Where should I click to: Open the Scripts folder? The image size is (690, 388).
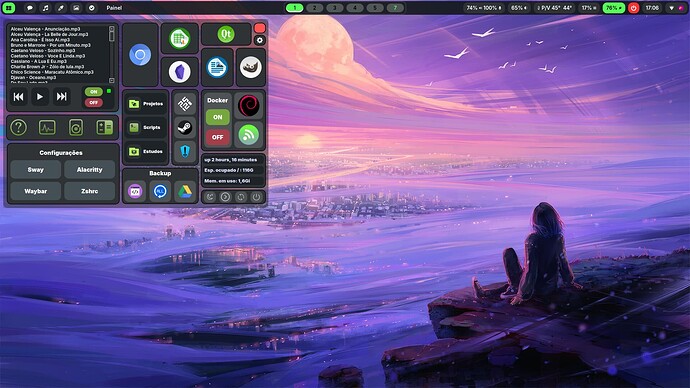click(146, 128)
